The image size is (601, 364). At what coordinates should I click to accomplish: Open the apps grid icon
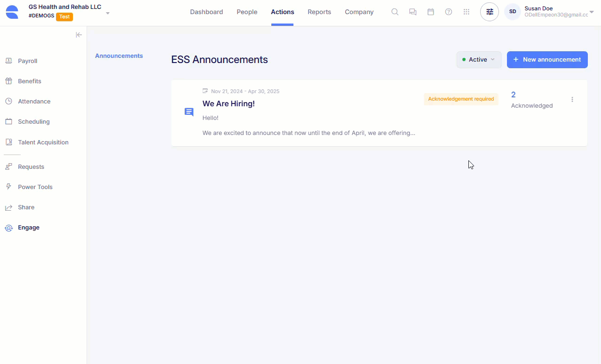(466, 12)
